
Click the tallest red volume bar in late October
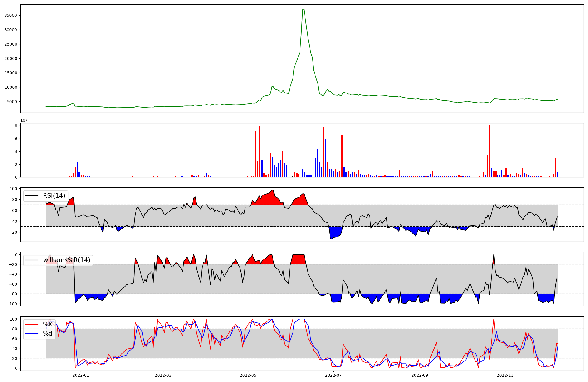[x=490, y=151]
